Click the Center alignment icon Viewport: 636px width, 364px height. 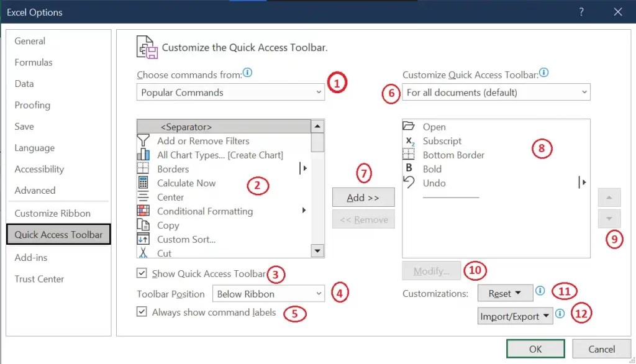[x=143, y=197]
